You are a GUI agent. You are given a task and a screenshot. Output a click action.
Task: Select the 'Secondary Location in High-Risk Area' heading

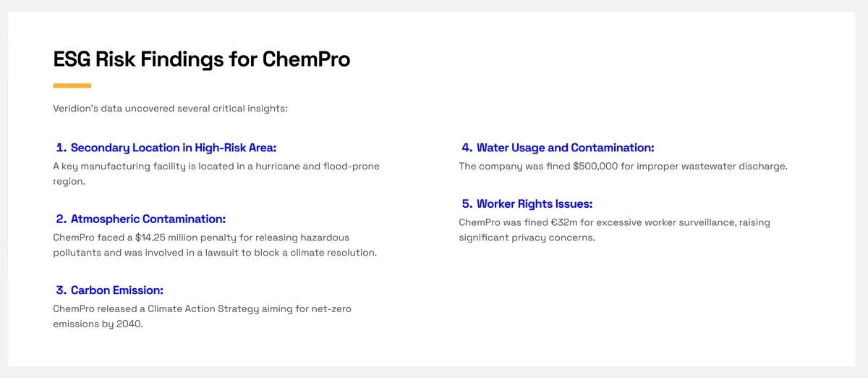(174, 148)
